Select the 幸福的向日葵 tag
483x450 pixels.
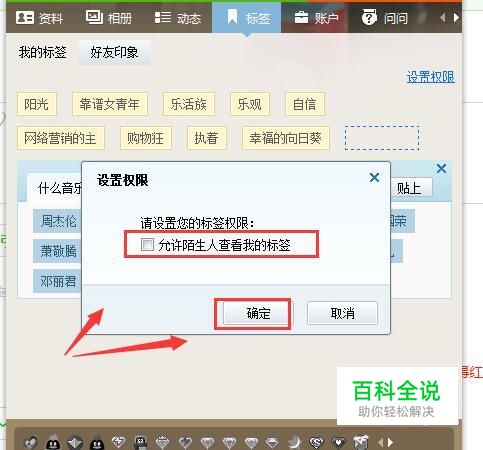pyautogui.click(x=286, y=138)
